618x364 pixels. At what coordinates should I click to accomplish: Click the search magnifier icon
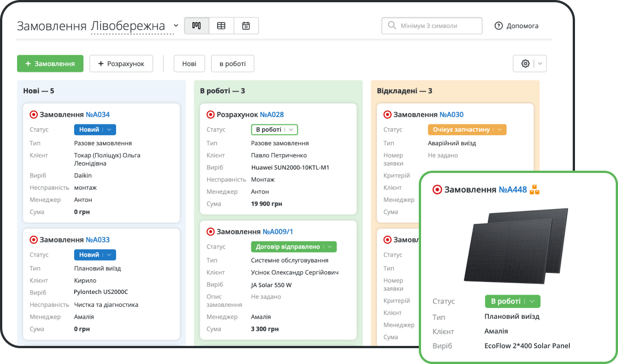[393, 25]
